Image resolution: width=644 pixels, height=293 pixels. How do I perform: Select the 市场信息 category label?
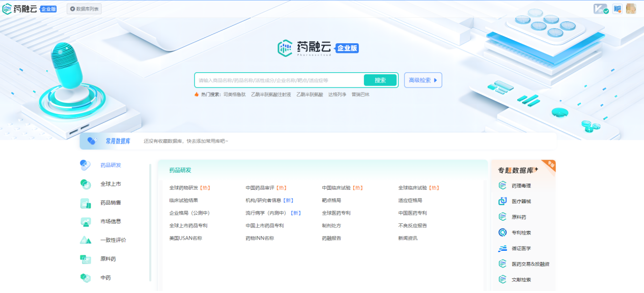pos(110,222)
